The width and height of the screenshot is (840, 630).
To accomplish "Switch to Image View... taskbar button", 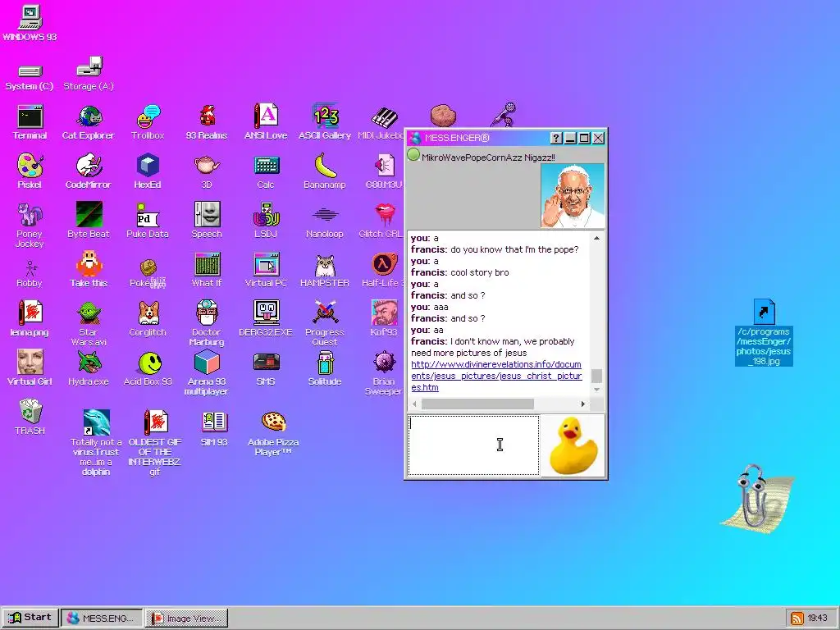I will (186, 618).
